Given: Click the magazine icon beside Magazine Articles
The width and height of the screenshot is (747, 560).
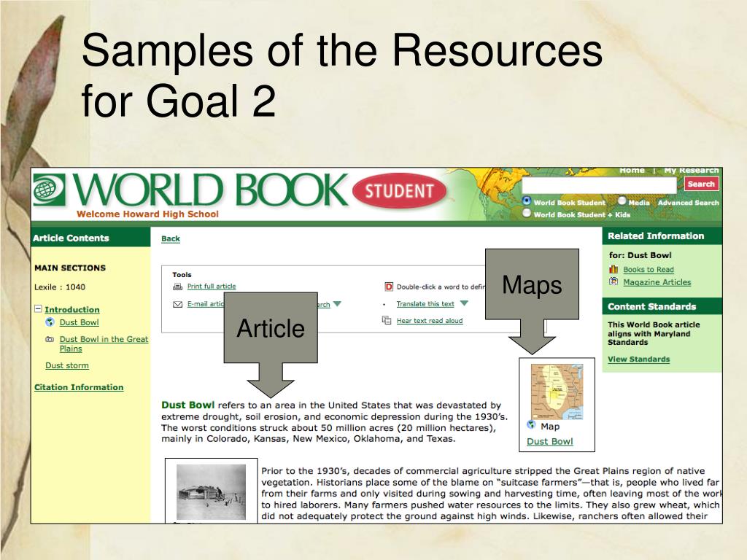Looking at the screenshot, I should pos(614,282).
